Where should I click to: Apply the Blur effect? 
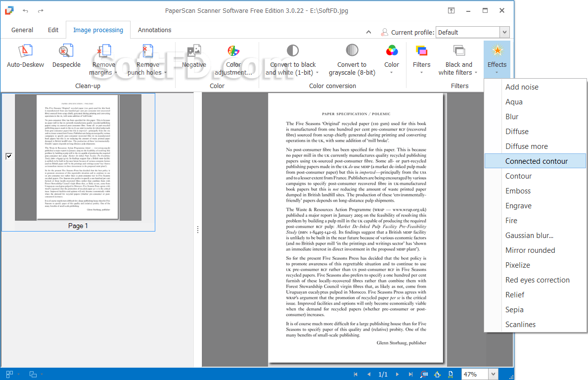[x=536, y=117]
